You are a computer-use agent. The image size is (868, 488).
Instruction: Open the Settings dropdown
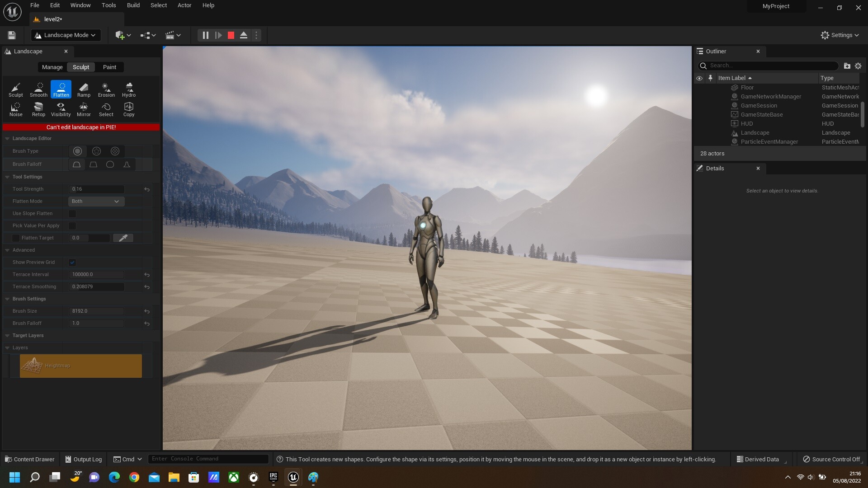[840, 35]
